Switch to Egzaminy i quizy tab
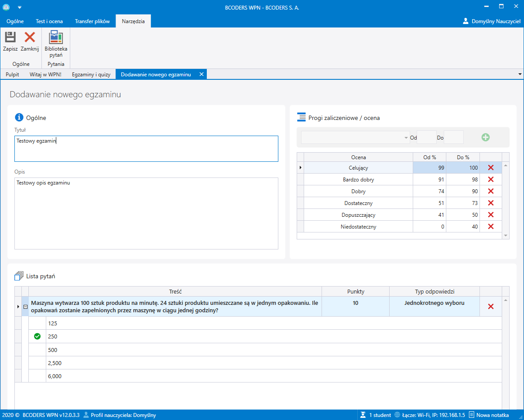 pyautogui.click(x=91, y=75)
